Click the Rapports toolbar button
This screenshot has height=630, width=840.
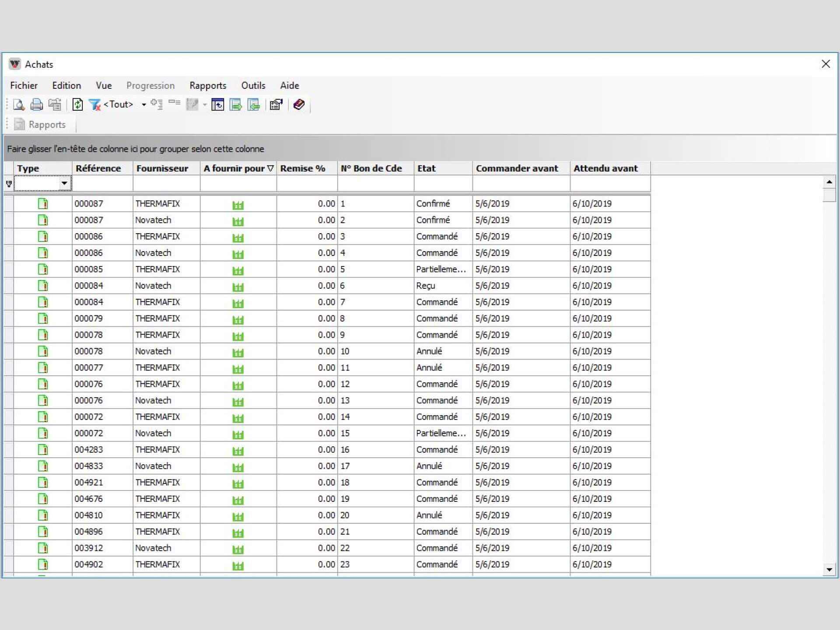[x=40, y=125]
